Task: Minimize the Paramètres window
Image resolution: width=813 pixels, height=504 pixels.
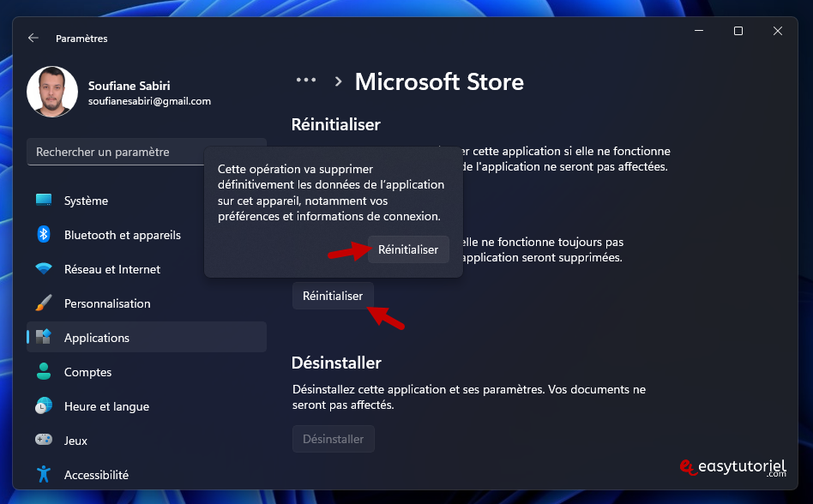Action: pyautogui.click(x=699, y=31)
